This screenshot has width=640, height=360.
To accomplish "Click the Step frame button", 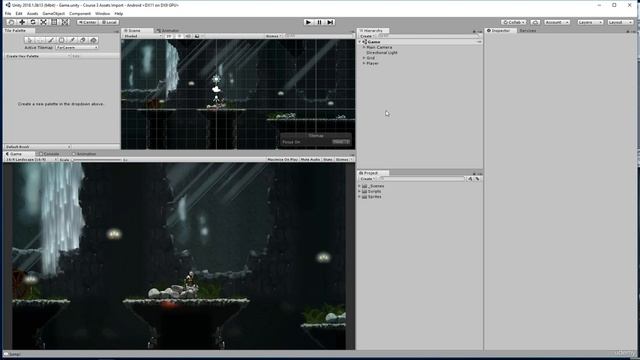I will pyautogui.click(x=330, y=22).
